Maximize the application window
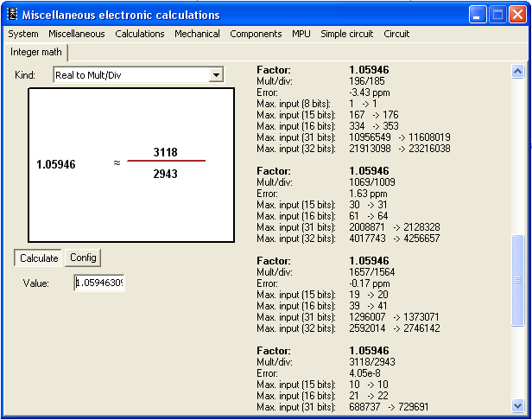 coord(498,15)
